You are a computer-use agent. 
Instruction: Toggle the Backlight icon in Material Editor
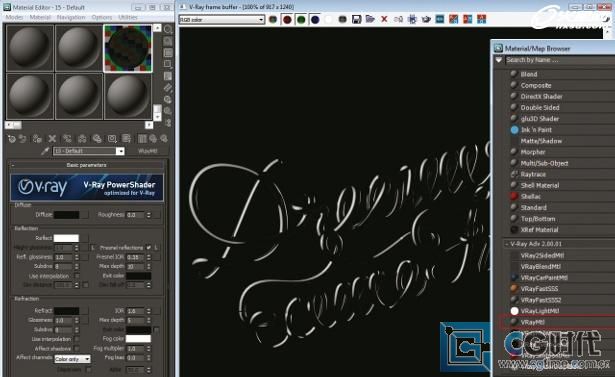(168, 41)
